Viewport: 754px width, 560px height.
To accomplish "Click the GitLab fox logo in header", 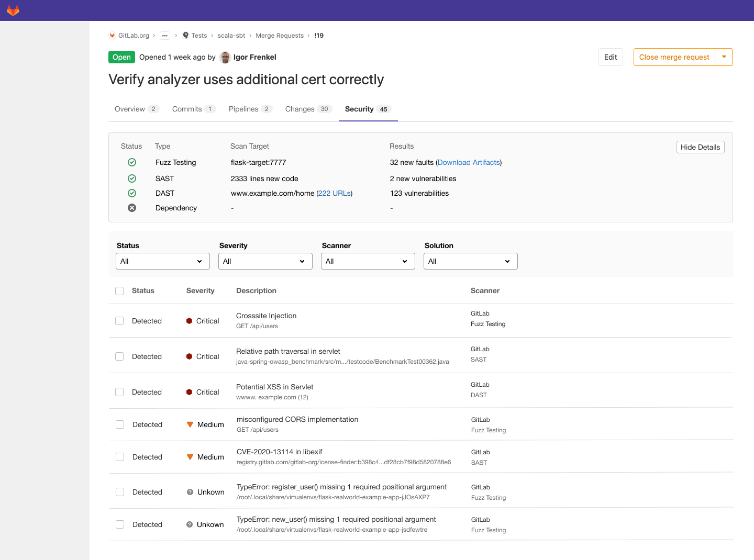I will [x=13, y=10].
